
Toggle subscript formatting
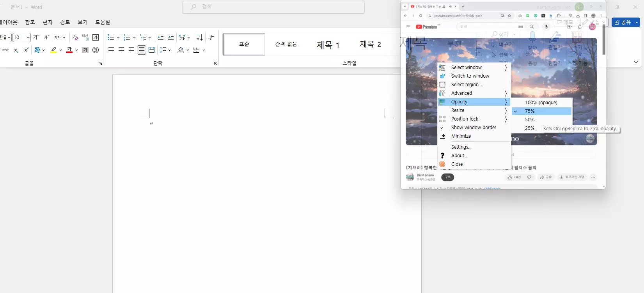pyautogui.click(x=16, y=50)
